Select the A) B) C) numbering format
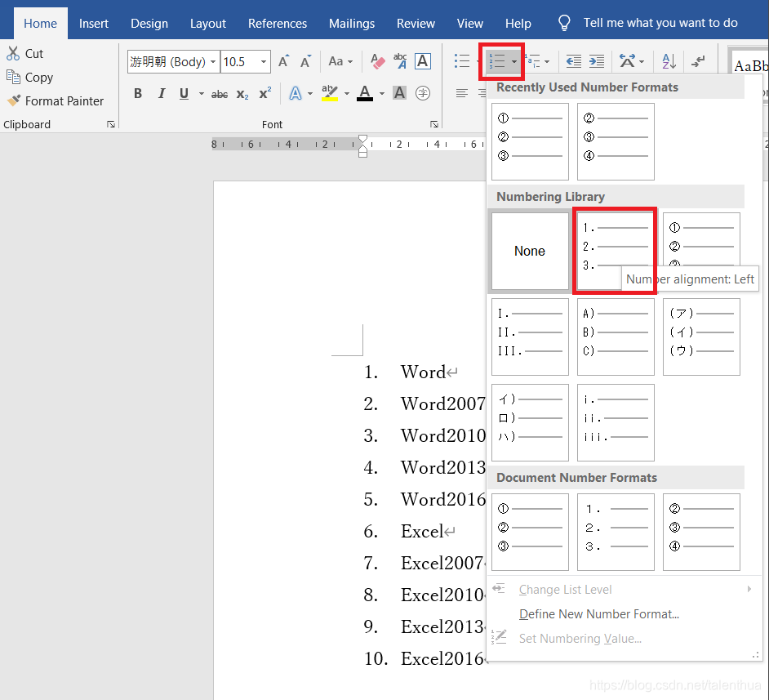The width and height of the screenshot is (769, 700). pos(616,337)
